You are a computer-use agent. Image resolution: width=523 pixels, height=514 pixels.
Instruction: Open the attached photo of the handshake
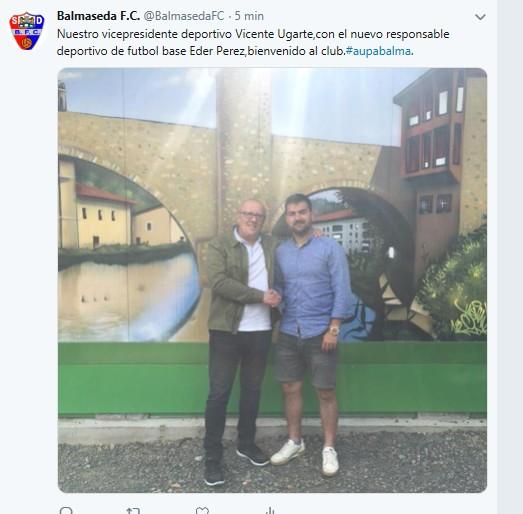pyautogui.click(x=272, y=280)
